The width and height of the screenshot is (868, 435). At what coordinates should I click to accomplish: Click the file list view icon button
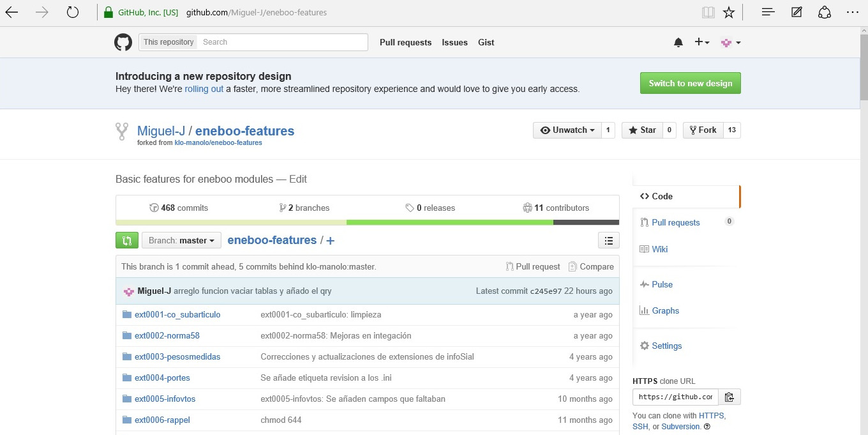pos(609,240)
